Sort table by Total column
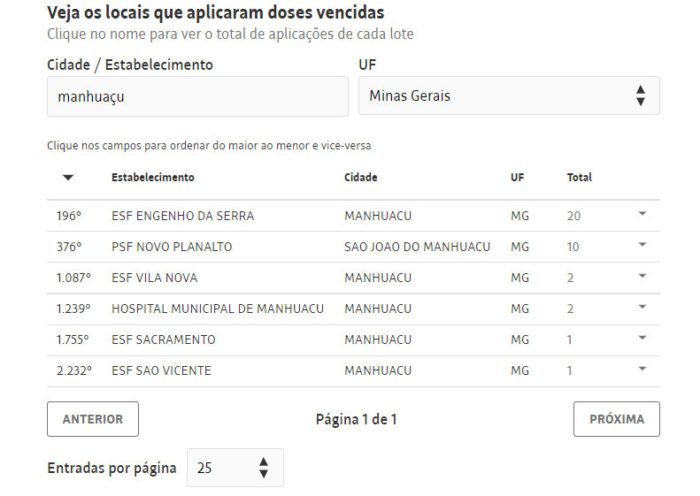This screenshot has height=496, width=700. [x=579, y=177]
